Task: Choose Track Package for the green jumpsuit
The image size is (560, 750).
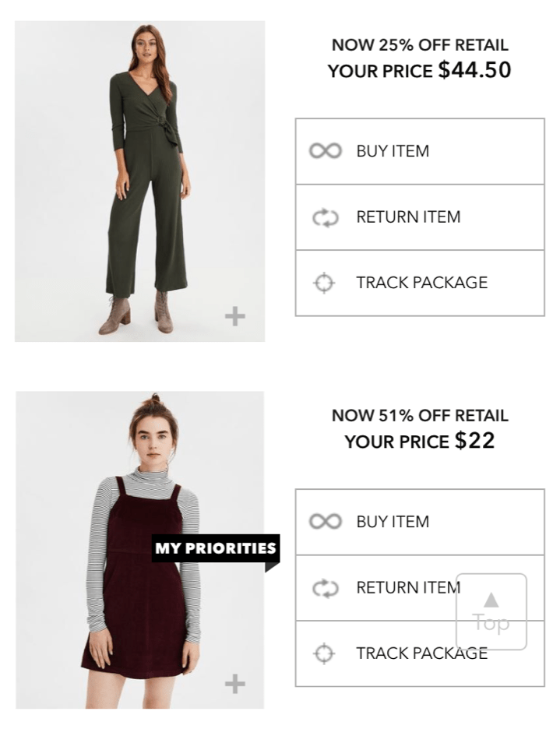Action: pyautogui.click(x=421, y=283)
